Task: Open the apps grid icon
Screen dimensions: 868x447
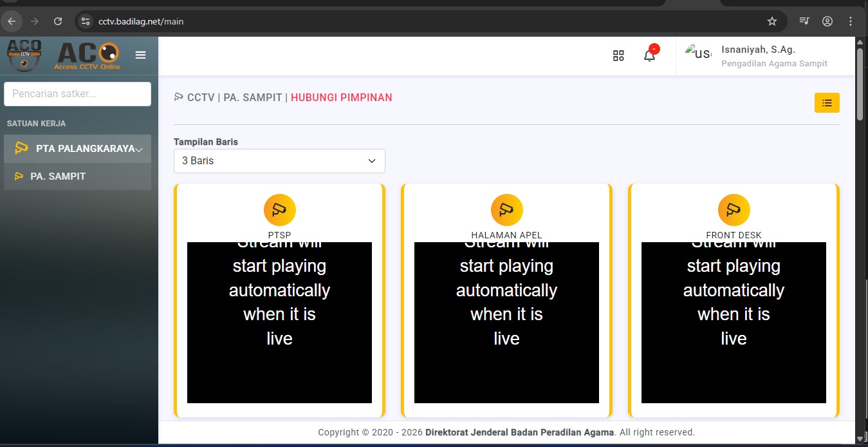Action: click(618, 56)
